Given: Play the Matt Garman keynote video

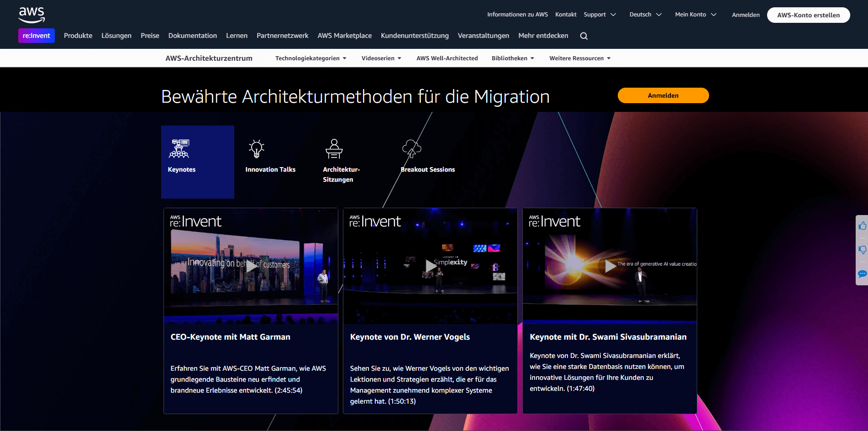Looking at the screenshot, I should point(251,266).
